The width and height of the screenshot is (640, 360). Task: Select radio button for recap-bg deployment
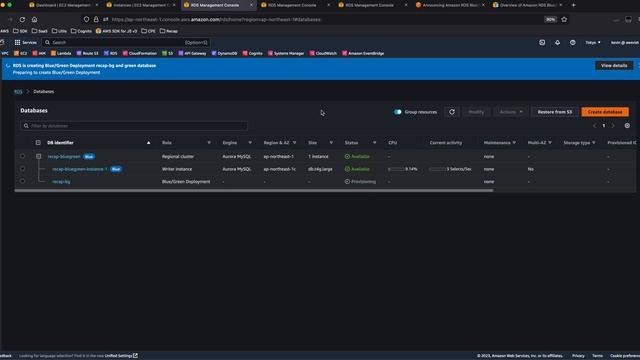pos(22,182)
